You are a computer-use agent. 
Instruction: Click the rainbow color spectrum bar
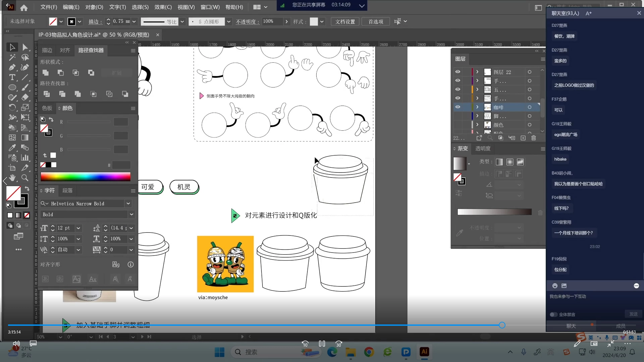click(x=86, y=177)
